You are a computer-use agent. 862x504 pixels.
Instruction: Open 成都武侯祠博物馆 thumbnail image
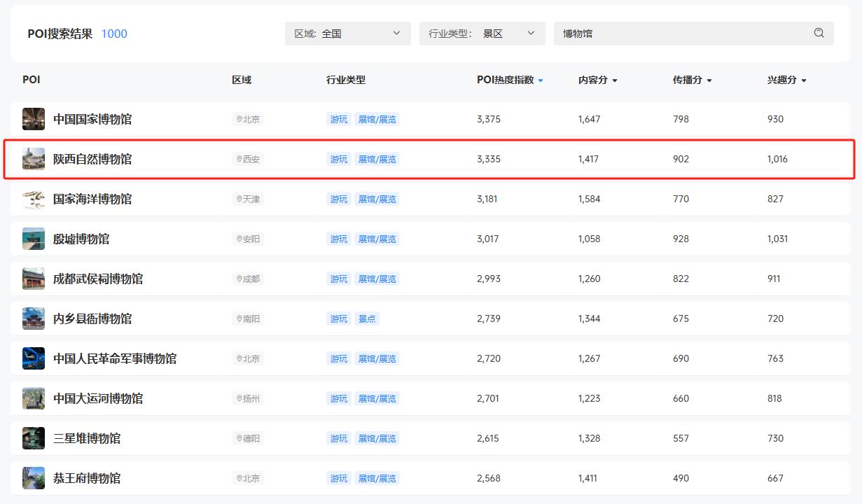pyautogui.click(x=34, y=279)
